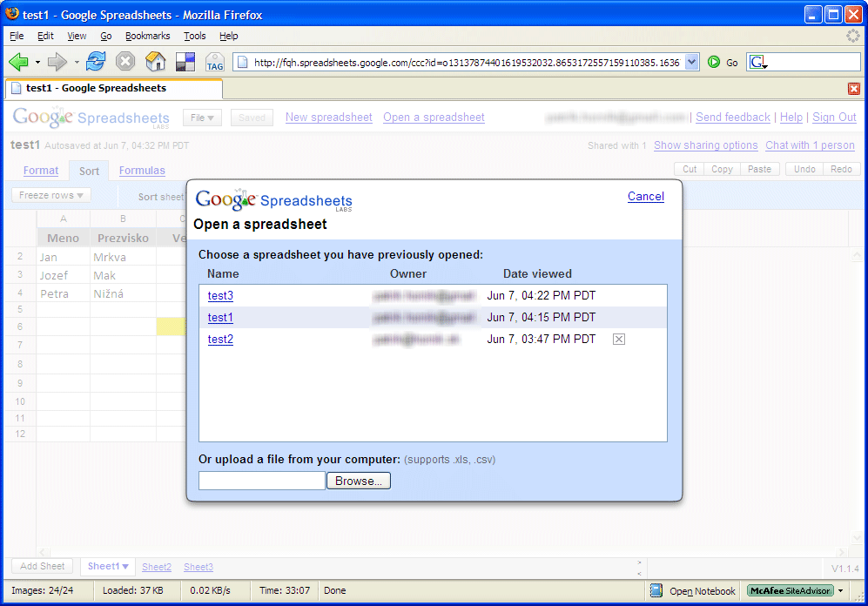Click the TAG toolbar icon

click(x=215, y=62)
